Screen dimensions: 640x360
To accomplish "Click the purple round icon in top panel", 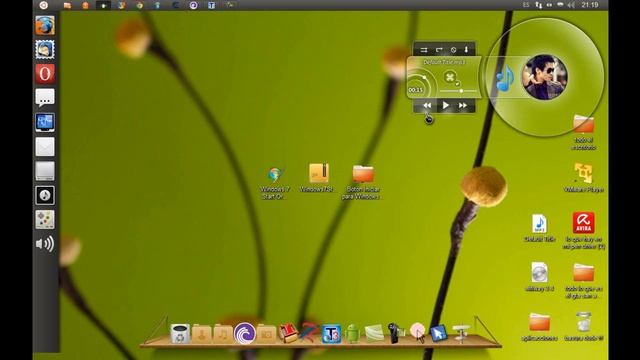I will click(x=193, y=5).
